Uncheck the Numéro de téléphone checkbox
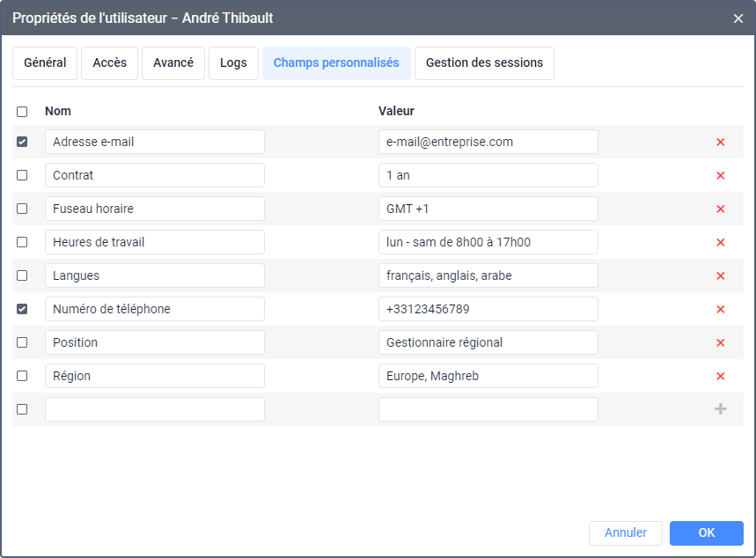 [x=22, y=309]
